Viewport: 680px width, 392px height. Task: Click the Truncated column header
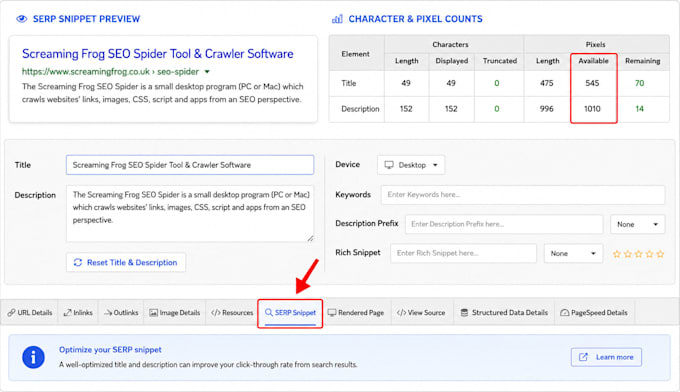click(x=500, y=61)
